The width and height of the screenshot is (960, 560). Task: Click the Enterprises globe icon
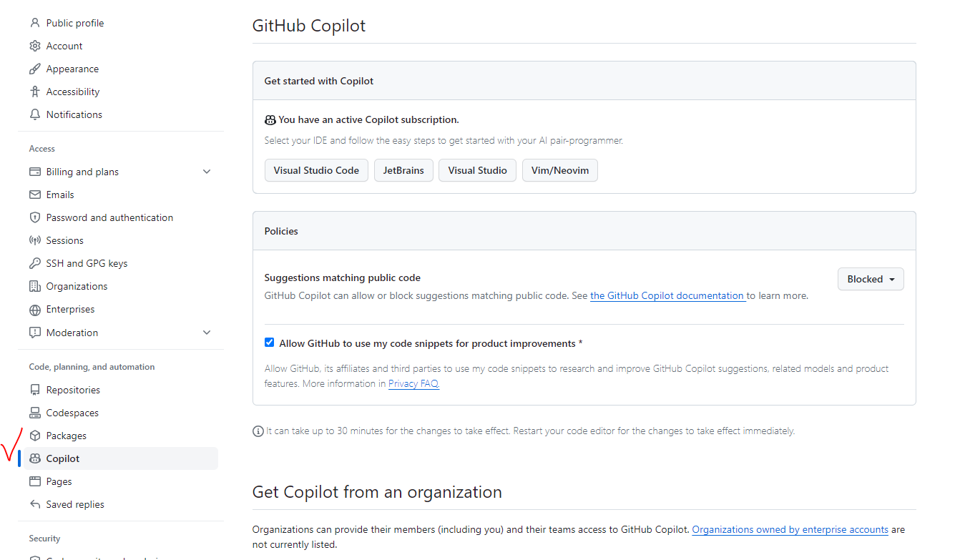coord(34,310)
